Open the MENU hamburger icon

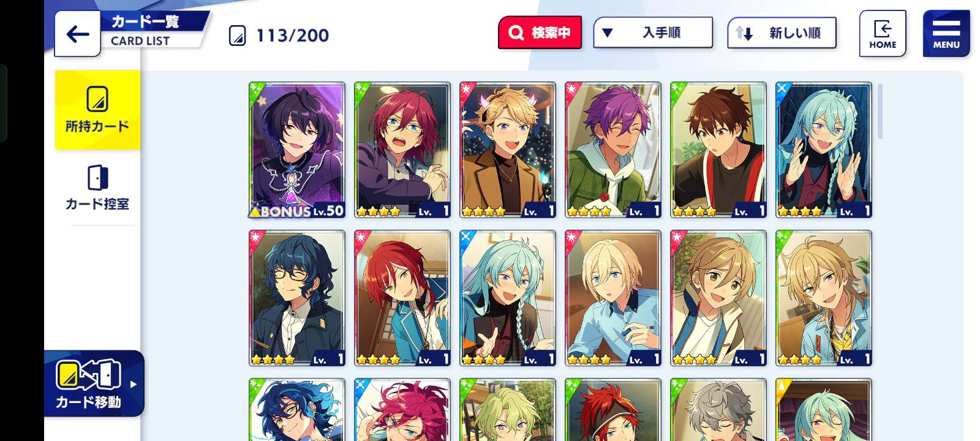coord(946,34)
